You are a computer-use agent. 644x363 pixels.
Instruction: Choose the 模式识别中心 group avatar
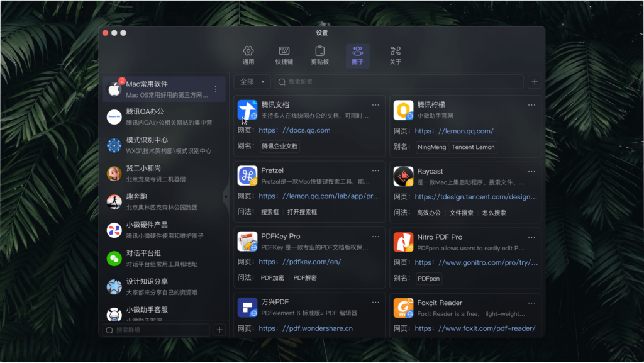click(x=114, y=145)
